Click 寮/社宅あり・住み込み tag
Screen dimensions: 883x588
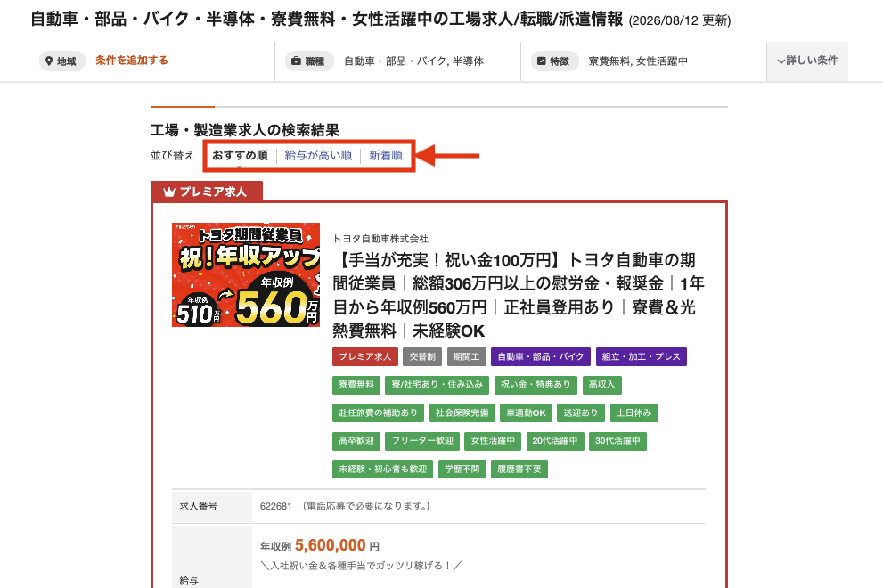pos(437,385)
